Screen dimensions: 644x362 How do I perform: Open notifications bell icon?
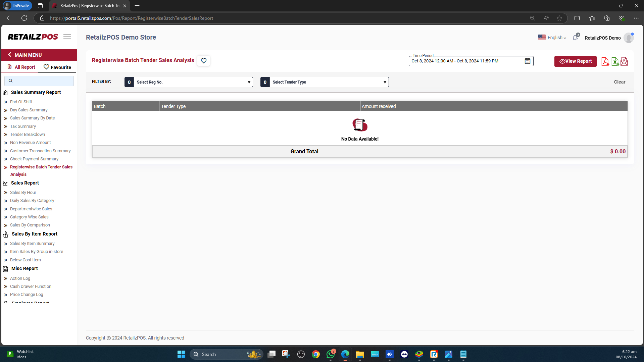point(576,38)
